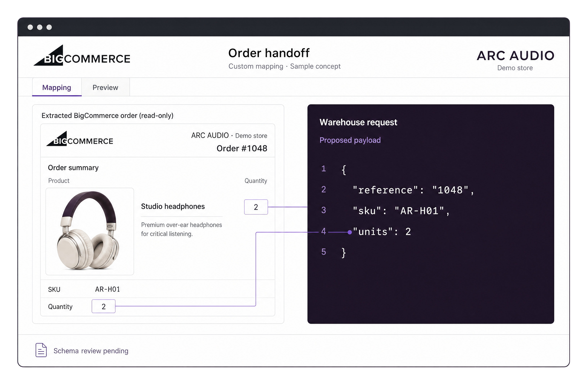Switch to the Mapping tab
This screenshot has width=588, height=392.
click(x=57, y=87)
